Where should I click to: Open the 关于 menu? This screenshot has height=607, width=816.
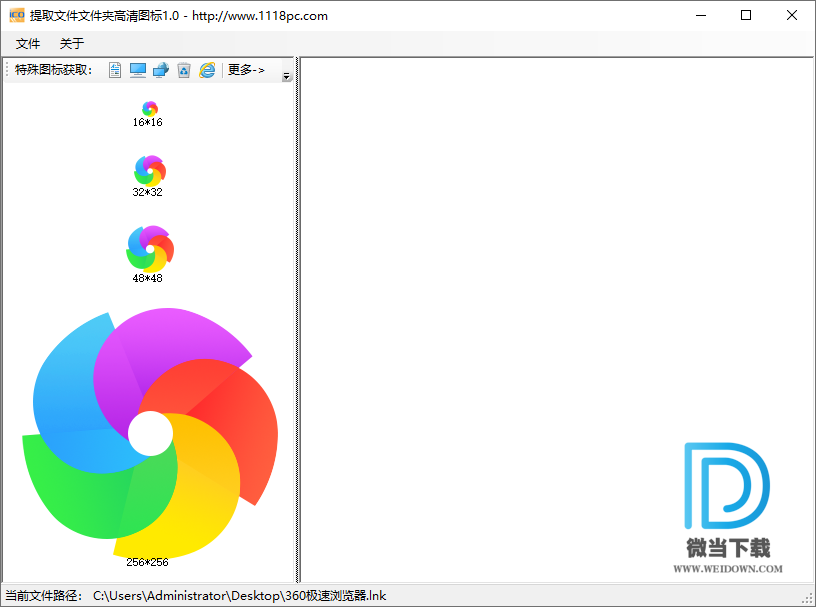[x=72, y=44]
